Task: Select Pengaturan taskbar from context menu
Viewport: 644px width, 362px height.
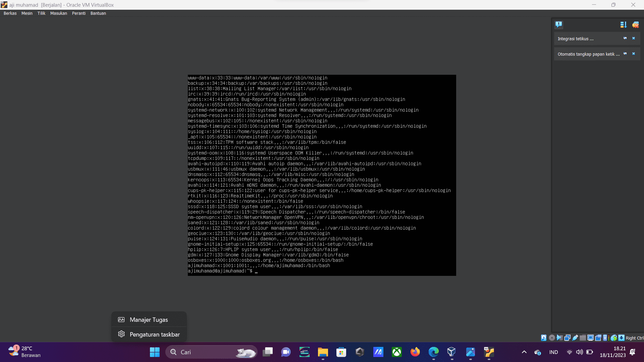Action: pos(149,335)
